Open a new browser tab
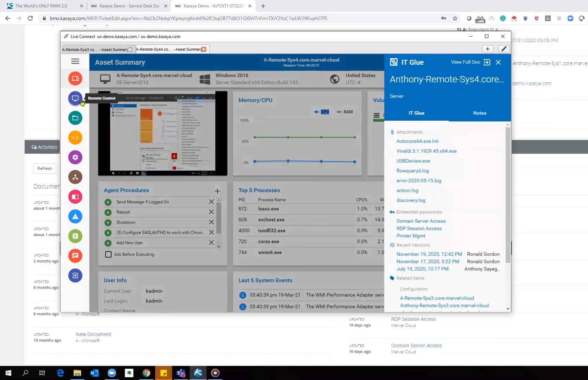The height and width of the screenshot is (380, 588). [x=263, y=6]
